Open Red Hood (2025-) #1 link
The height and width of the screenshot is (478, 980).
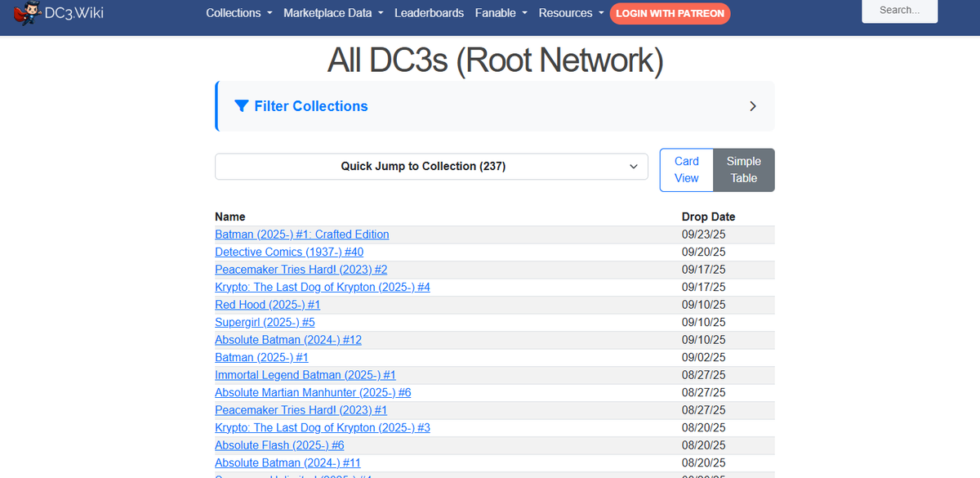pos(268,305)
